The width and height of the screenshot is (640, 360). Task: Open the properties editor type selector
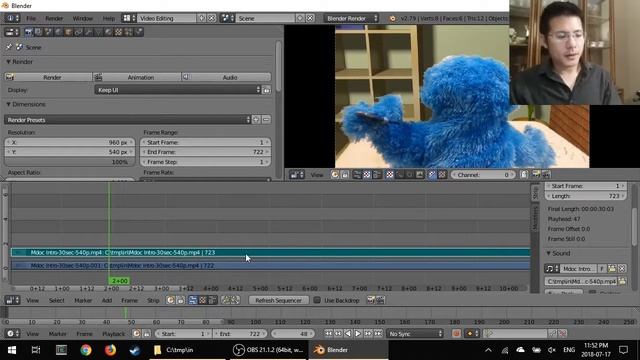[12, 32]
